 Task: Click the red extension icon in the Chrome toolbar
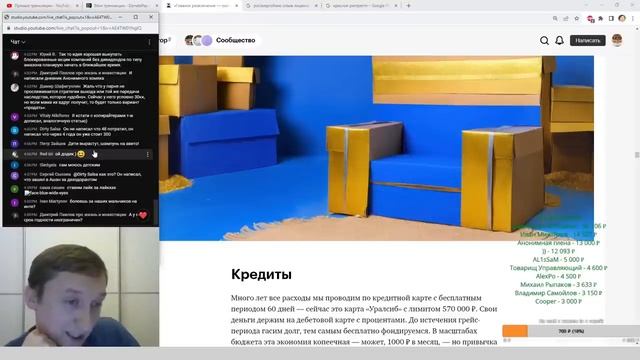(x=590, y=18)
